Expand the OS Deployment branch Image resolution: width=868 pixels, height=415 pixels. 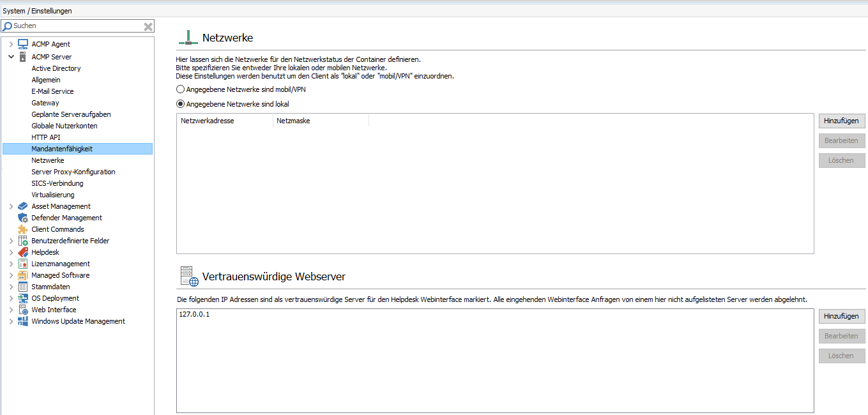click(11, 298)
